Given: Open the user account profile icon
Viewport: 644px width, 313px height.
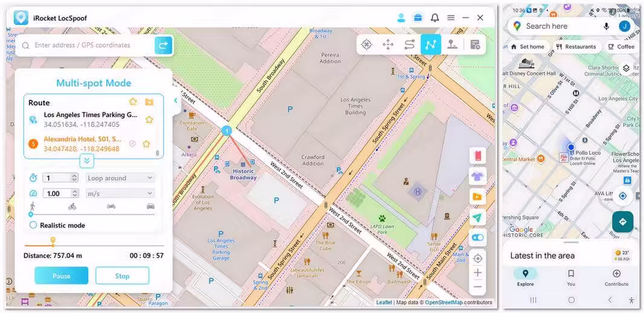Looking at the screenshot, I should (401, 18).
